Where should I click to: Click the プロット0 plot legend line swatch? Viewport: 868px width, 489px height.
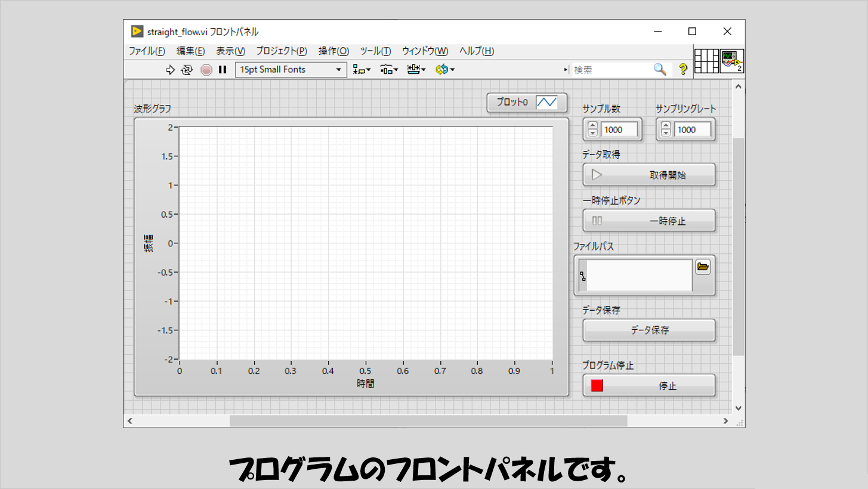tap(546, 103)
